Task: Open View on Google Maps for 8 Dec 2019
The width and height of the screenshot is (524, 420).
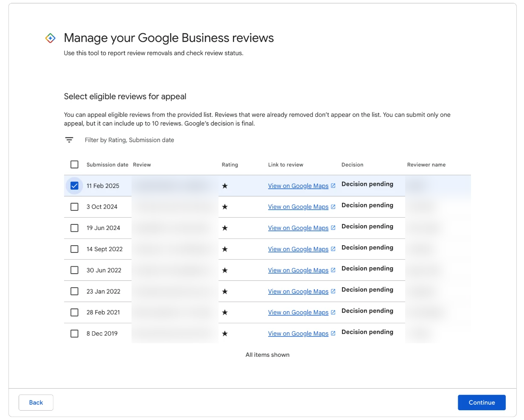Action: (298, 333)
